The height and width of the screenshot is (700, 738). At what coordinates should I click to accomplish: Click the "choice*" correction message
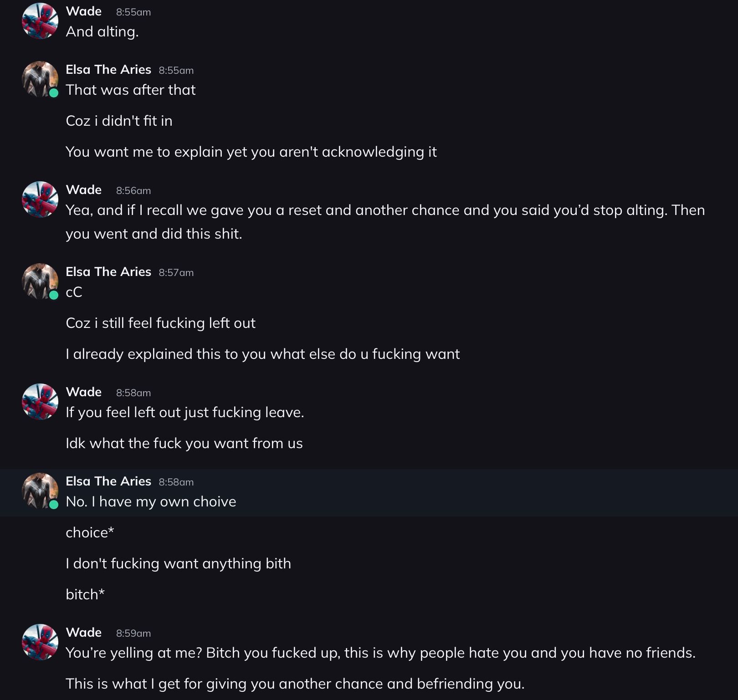coord(90,532)
